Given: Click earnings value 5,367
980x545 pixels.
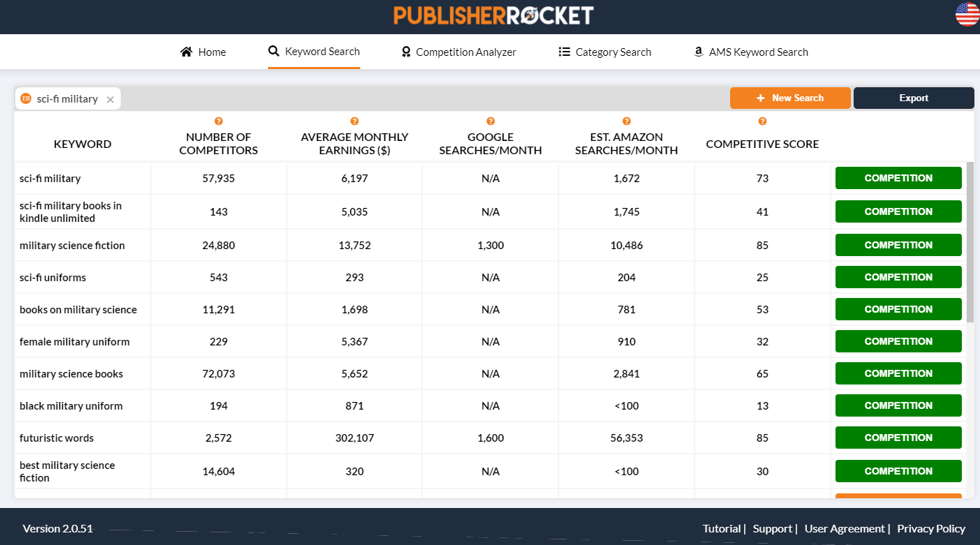Looking at the screenshot, I should click(355, 341).
